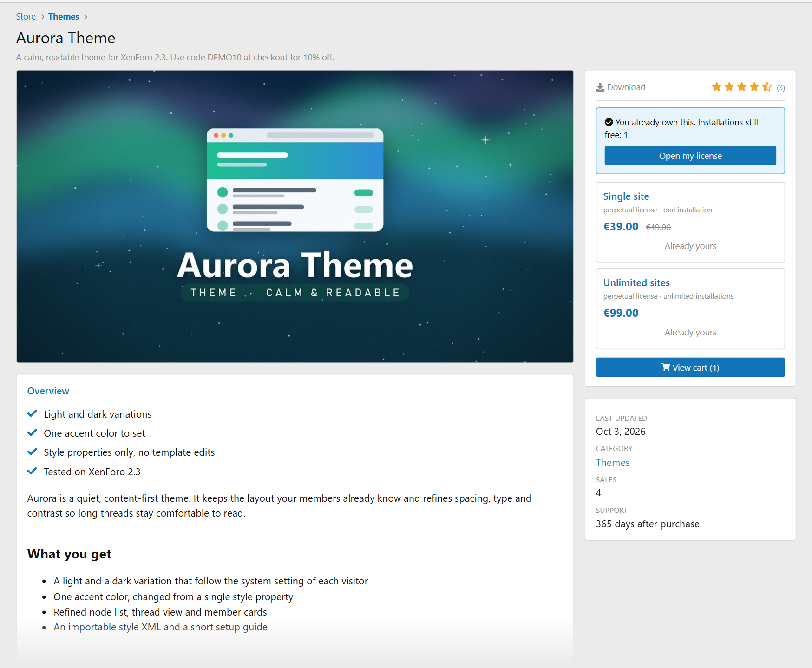Click 'Tested on XenForo 2.3' feature line
812x668 pixels.
coord(92,472)
